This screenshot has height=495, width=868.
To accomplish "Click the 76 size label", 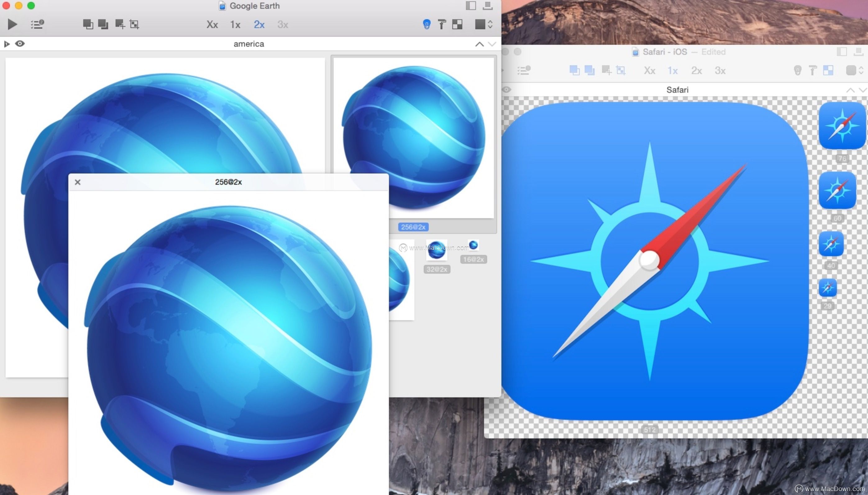I will 842,159.
